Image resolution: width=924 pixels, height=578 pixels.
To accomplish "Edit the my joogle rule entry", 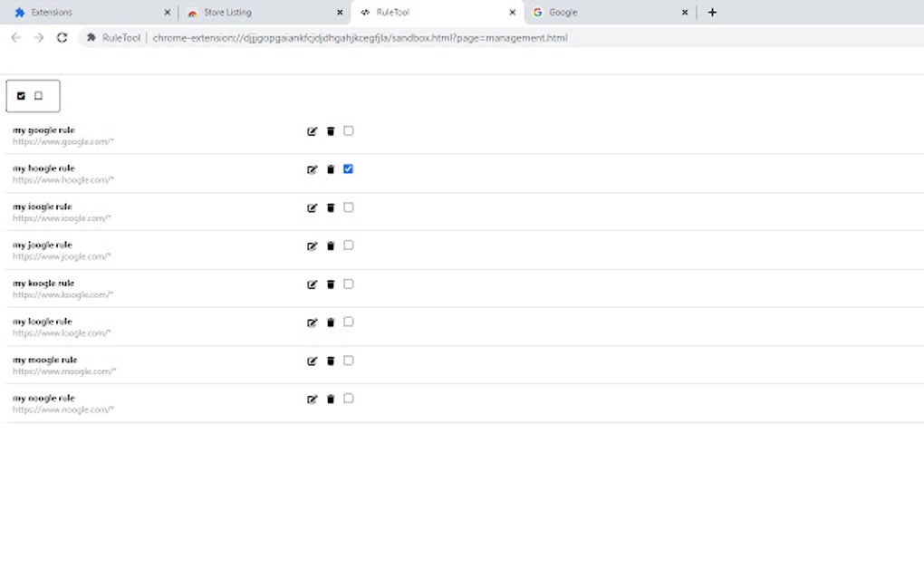I will pos(313,246).
